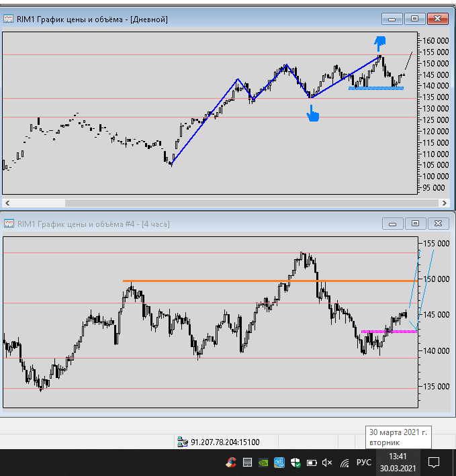The height and width of the screenshot is (476, 456).
Task: Open Windows Security from the tray shield icon
Action: click(295, 463)
